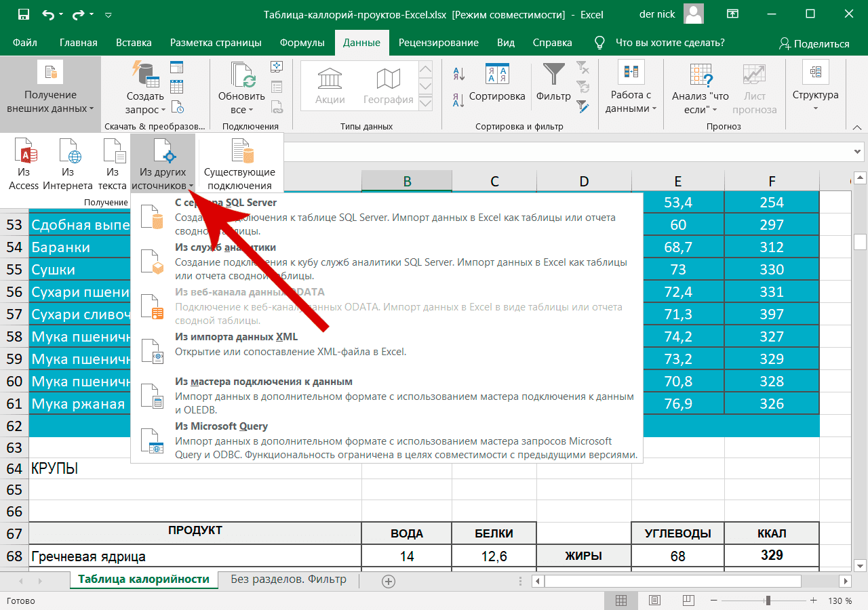
Task: Click Обновить все refresh icon
Action: pyautogui.click(x=242, y=88)
